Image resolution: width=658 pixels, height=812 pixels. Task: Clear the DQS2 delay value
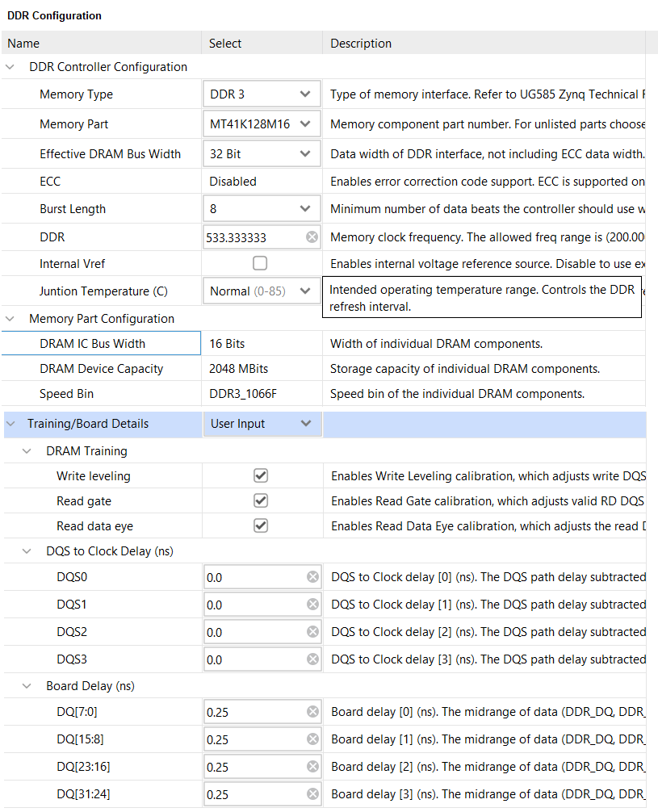coord(312,632)
